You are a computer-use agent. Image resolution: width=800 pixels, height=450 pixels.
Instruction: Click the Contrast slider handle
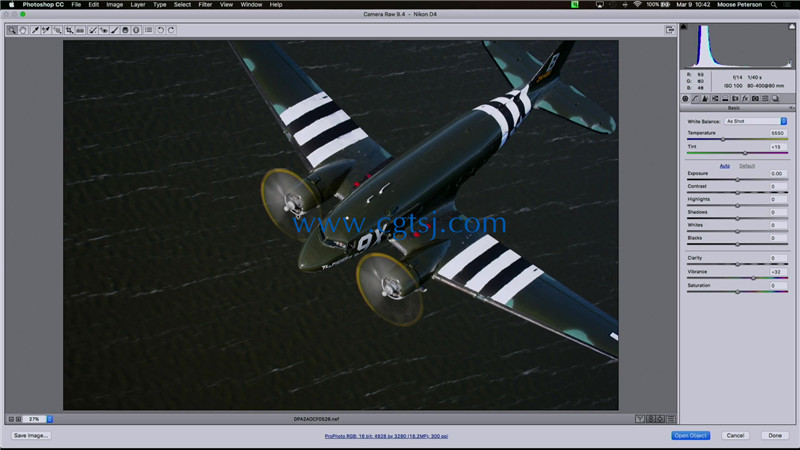[x=737, y=192]
